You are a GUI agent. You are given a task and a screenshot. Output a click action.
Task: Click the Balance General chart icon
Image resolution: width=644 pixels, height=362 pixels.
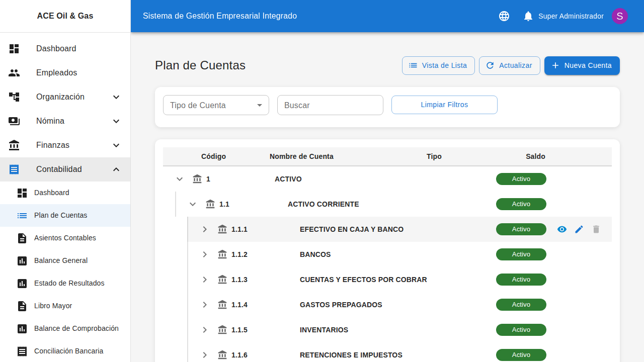[22, 260]
